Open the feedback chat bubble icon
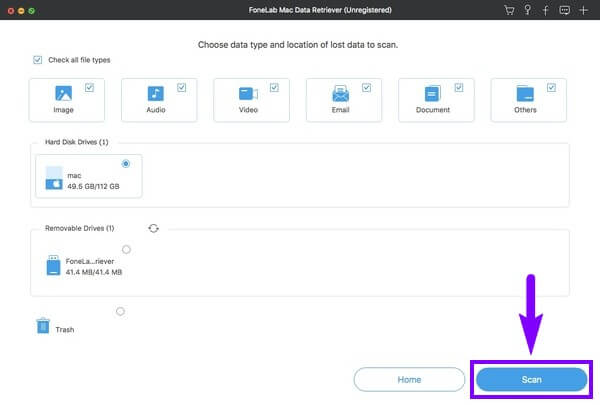This screenshot has width=600, height=405. 564,10
